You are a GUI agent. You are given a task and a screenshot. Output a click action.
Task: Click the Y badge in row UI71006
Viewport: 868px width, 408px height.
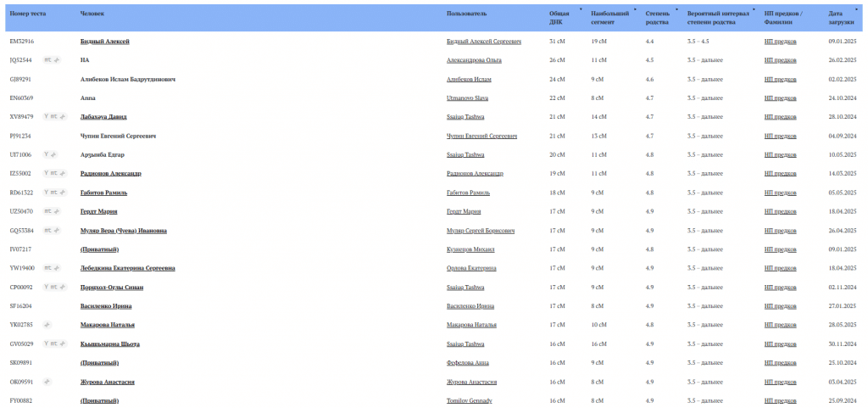46,155
